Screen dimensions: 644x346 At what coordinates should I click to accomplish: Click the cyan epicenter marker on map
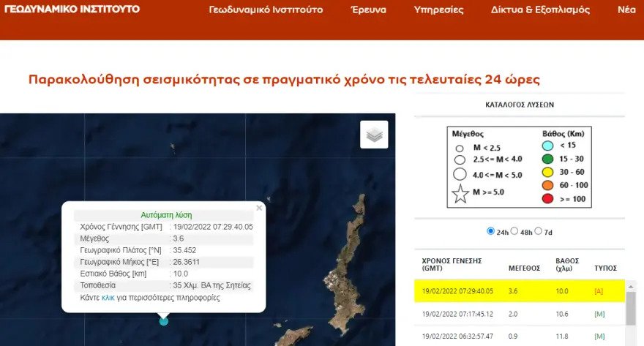[163, 321]
